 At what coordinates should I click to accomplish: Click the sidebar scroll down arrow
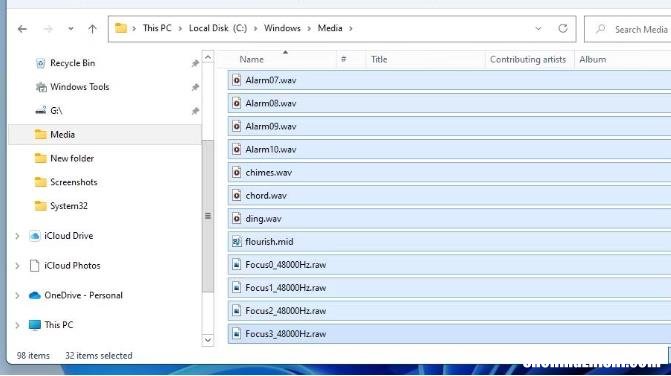[208, 340]
